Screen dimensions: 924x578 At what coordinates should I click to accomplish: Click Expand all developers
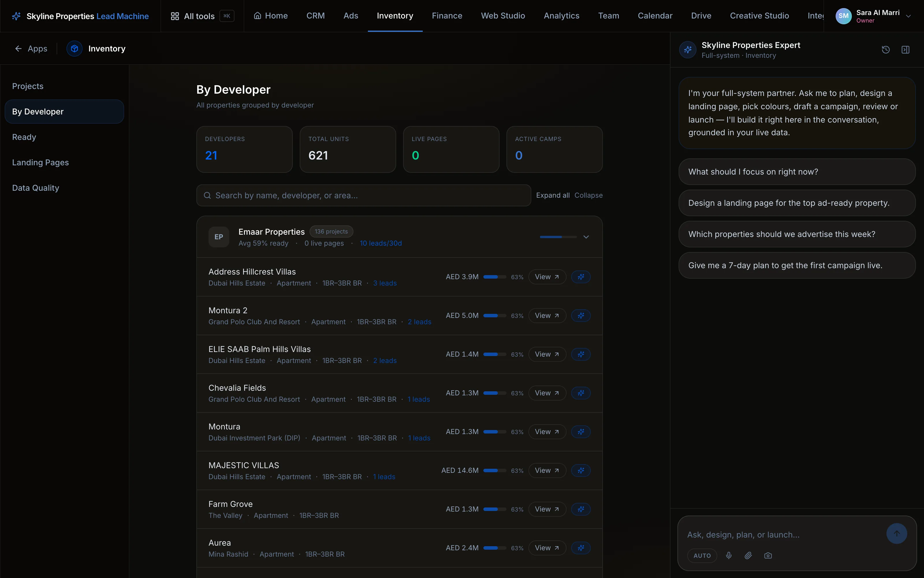552,195
